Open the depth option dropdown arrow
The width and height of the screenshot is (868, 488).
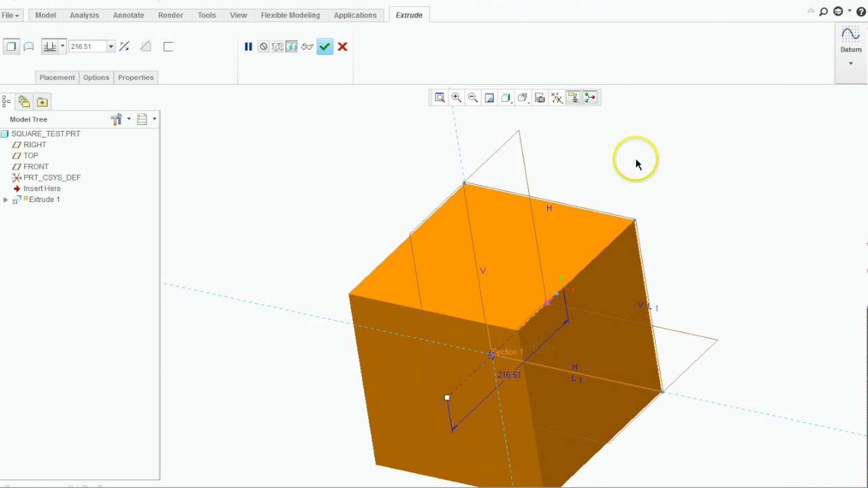pyautogui.click(x=62, y=46)
